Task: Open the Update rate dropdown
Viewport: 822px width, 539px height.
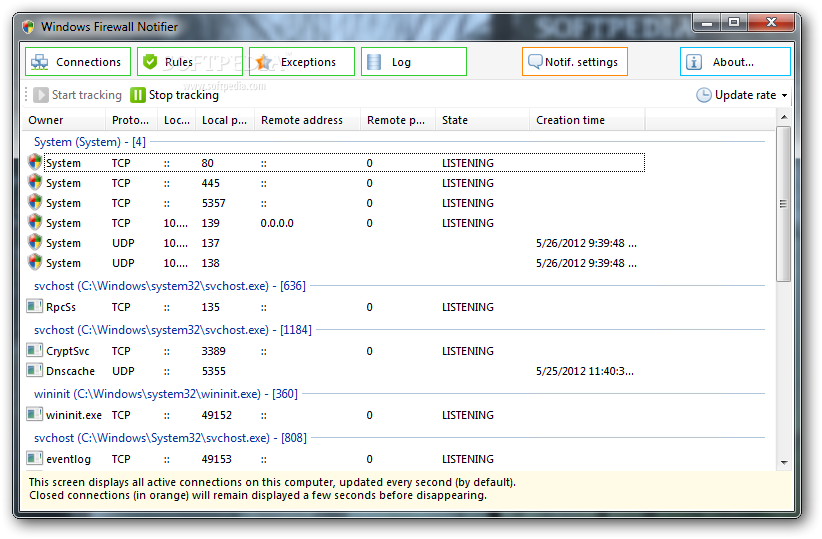Action: tap(741, 95)
